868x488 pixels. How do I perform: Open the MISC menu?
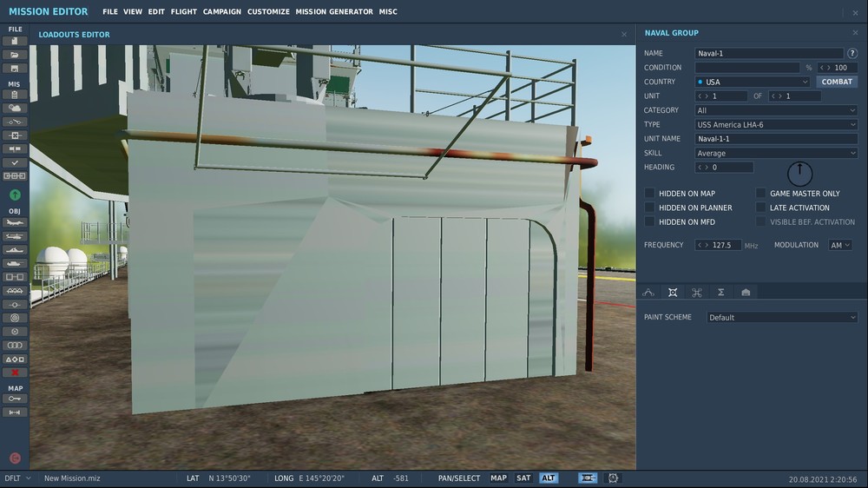point(388,11)
